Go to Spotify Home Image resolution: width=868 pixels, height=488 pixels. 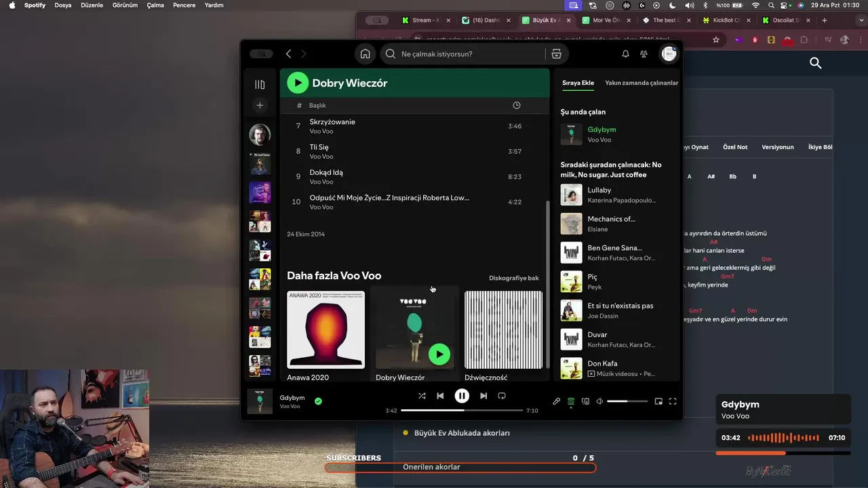point(365,54)
